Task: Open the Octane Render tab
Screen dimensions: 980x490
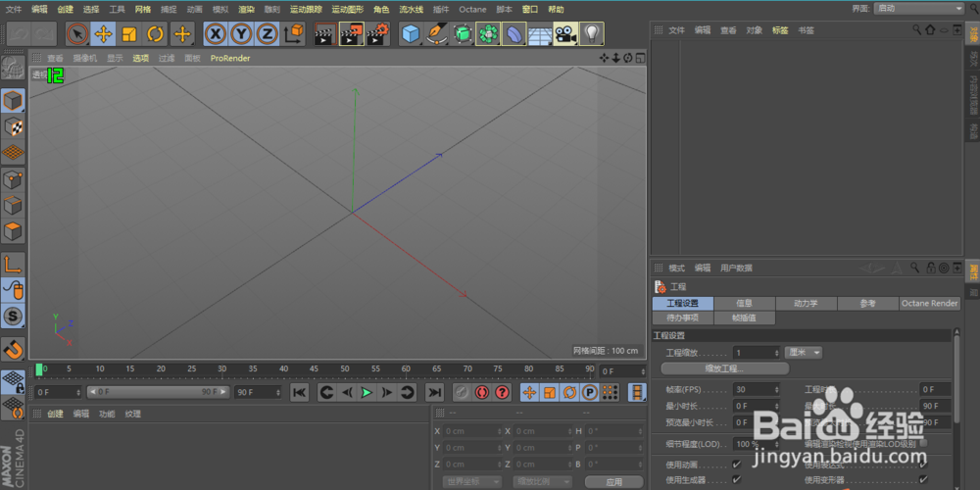Action: (929, 303)
